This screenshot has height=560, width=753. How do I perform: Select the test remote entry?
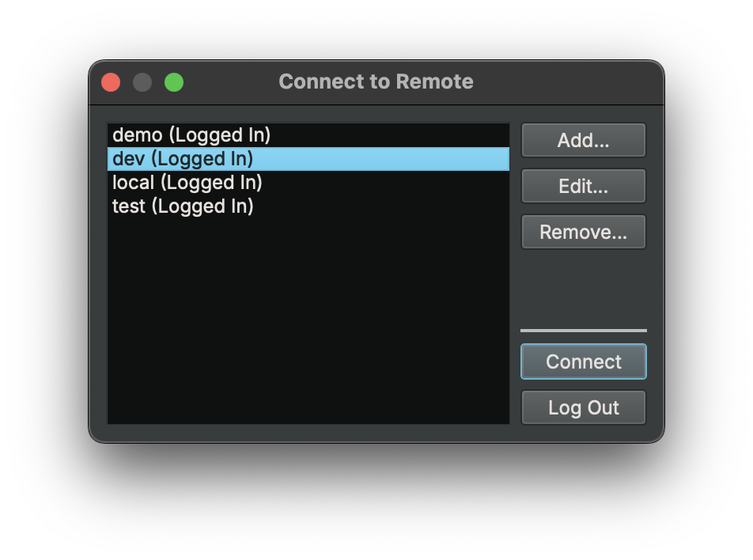pyautogui.click(x=183, y=206)
